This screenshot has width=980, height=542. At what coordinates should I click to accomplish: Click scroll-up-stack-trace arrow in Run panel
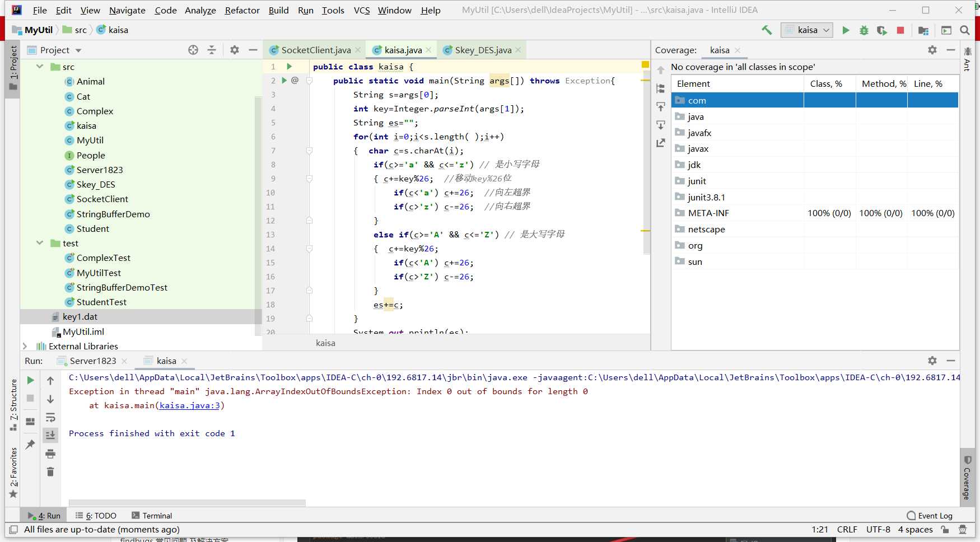[x=50, y=381]
